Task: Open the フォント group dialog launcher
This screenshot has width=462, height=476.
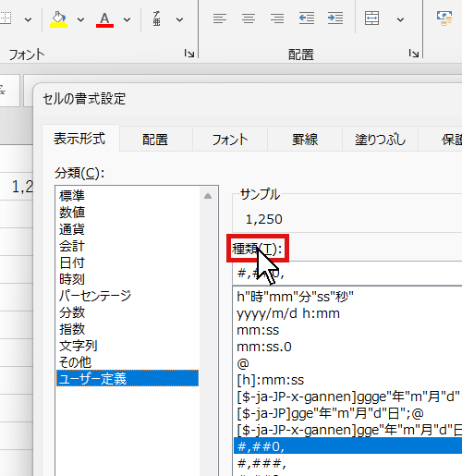Action: tap(189, 54)
